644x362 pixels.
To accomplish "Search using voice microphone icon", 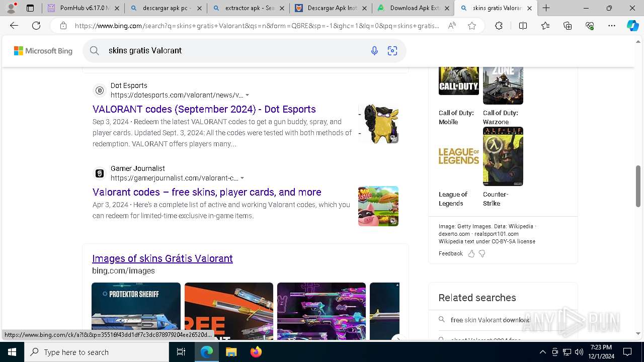I will 374,50.
